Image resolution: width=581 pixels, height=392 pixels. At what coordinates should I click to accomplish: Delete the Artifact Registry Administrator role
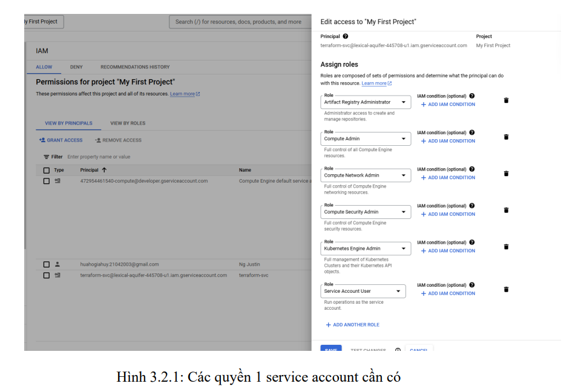[506, 100]
